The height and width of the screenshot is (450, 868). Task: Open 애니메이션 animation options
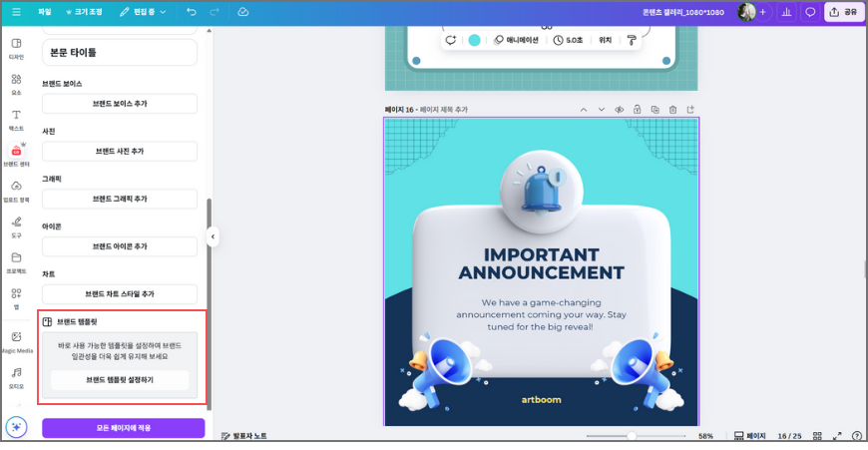pos(516,40)
